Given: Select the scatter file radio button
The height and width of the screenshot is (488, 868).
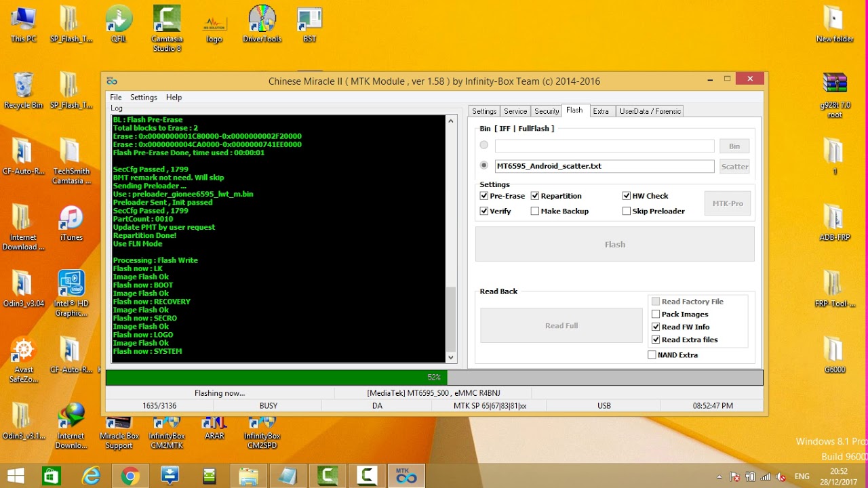Looking at the screenshot, I should tap(484, 165).
